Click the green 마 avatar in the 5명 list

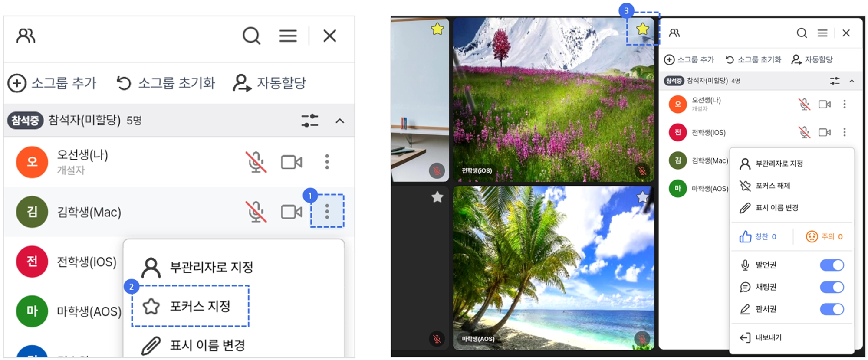pyautogui.click(x=32, y=311)
